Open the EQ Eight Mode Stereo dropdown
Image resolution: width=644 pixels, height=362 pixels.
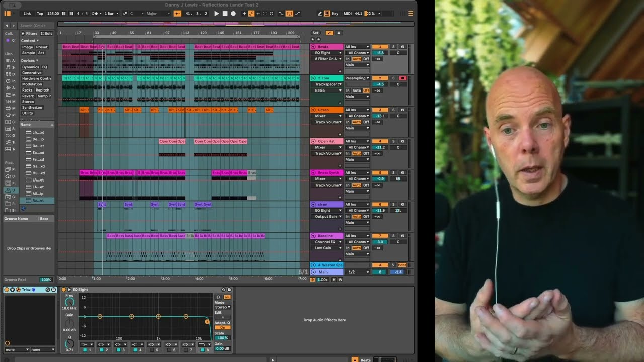[x=223, y=307]
